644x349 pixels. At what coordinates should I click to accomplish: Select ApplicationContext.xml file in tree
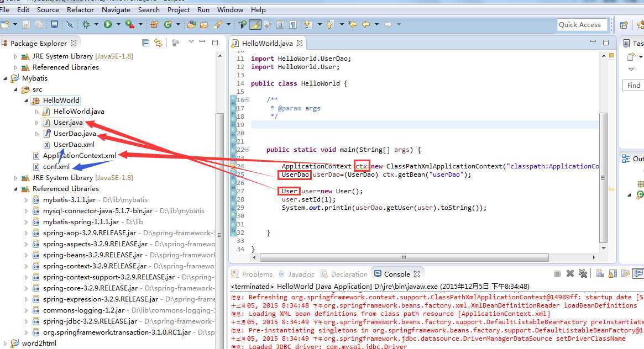click(x=79, y=156)
